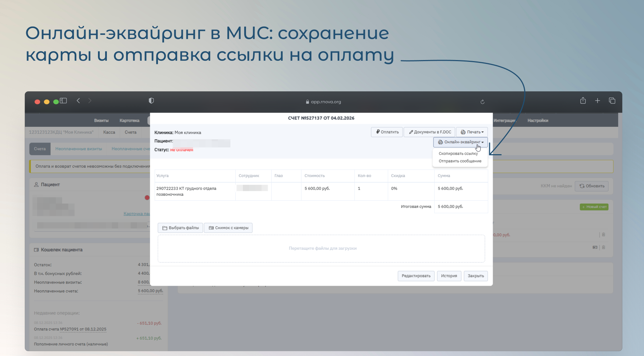
Task: Click the privacy shield icon
Action: [151, 101]
